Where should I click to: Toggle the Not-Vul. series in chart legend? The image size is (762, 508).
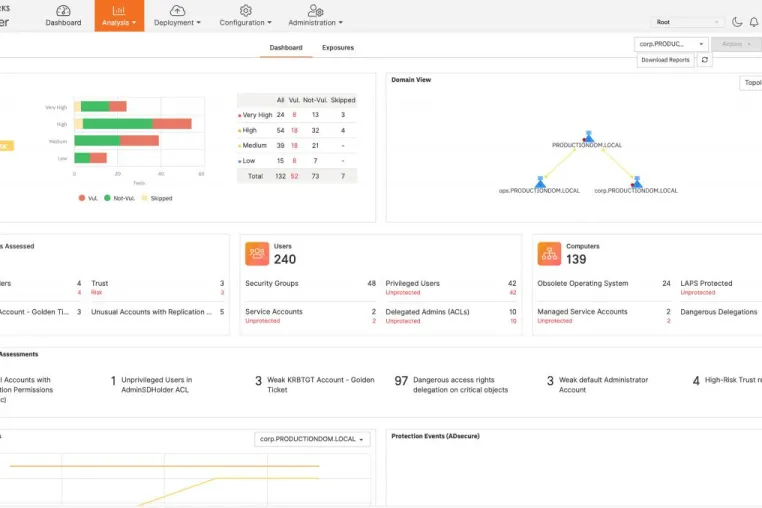point(119,198)
